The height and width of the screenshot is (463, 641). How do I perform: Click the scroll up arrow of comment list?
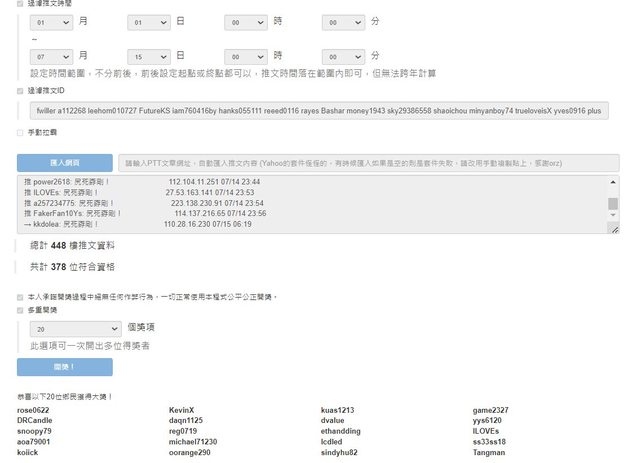[x=613, y=181]
